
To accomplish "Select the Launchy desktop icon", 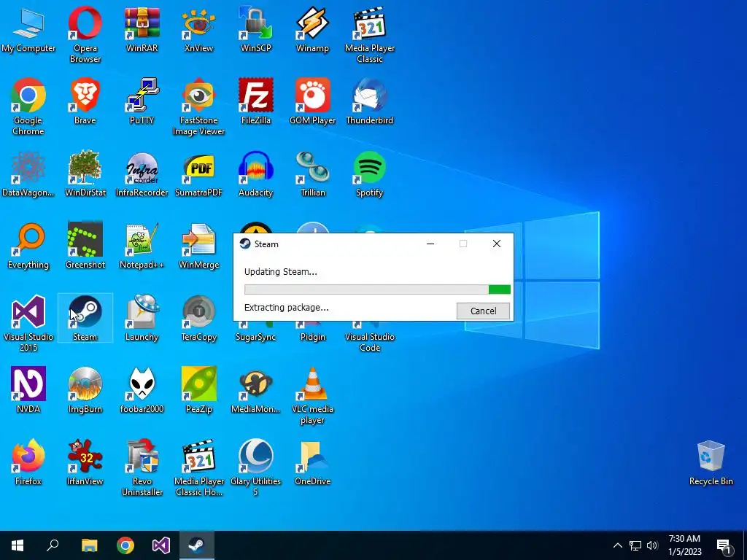I will [x=142, y=318].
